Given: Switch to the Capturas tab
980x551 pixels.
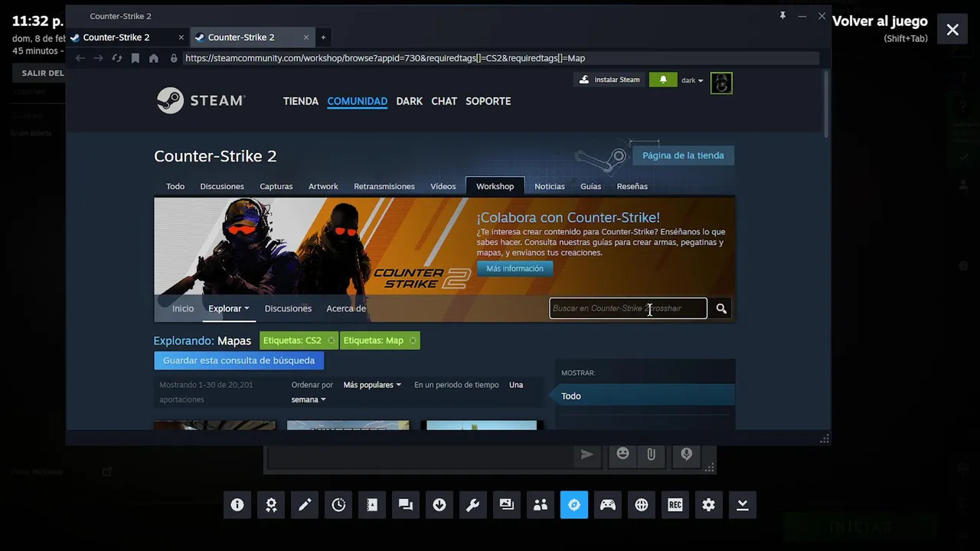Looking at the screenshot, I should pyautogui.click(x=276, y=186).
